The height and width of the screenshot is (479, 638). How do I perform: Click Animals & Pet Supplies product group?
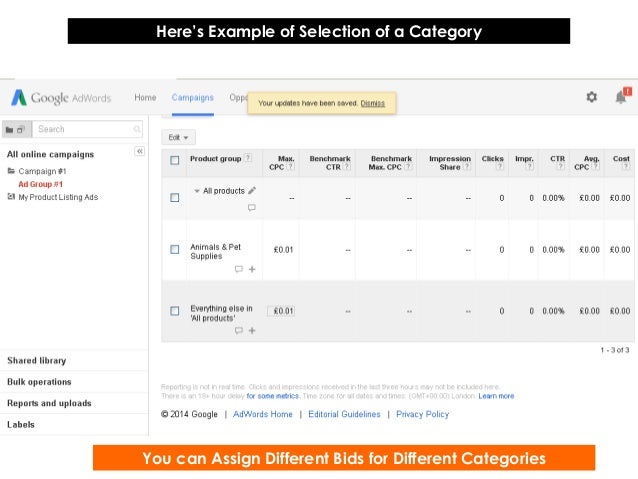pos(216,252)
